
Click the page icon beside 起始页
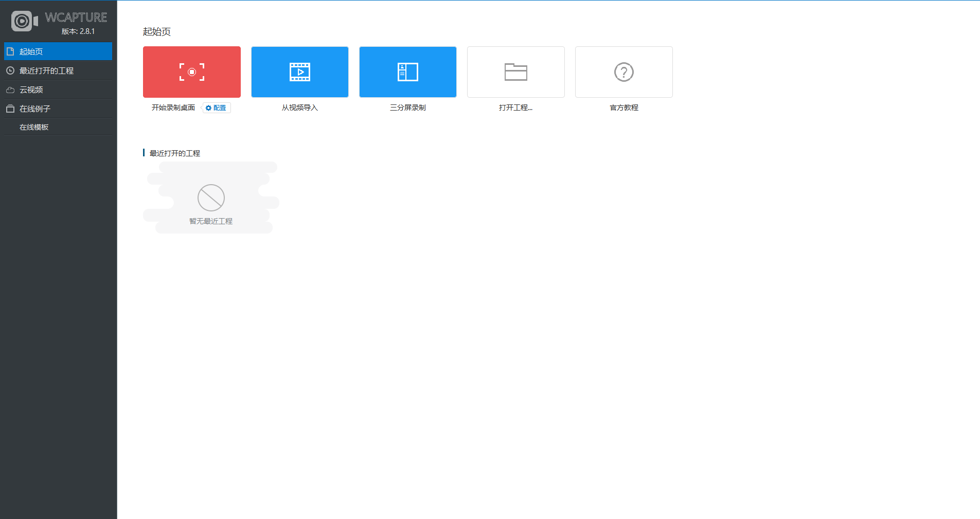point(10,51)
